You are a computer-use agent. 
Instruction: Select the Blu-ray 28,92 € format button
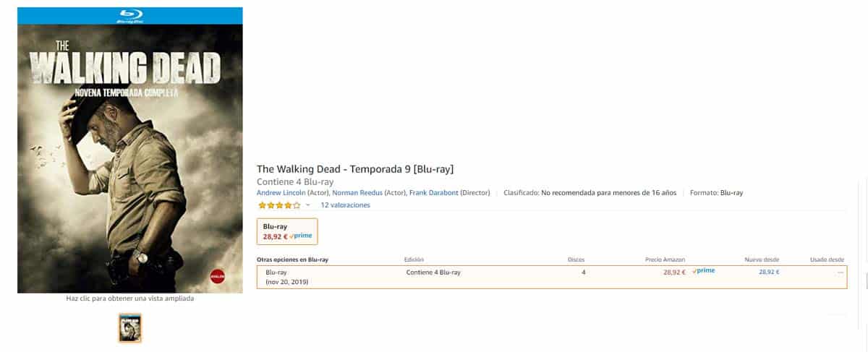pos(287,231)
